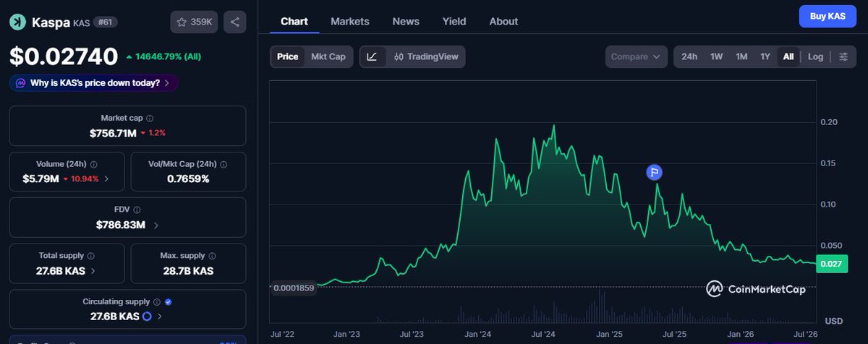Viewport: 868px width, 344px height.
Task: Click the circulating supply progress ring icon
Action: point(147,317)
